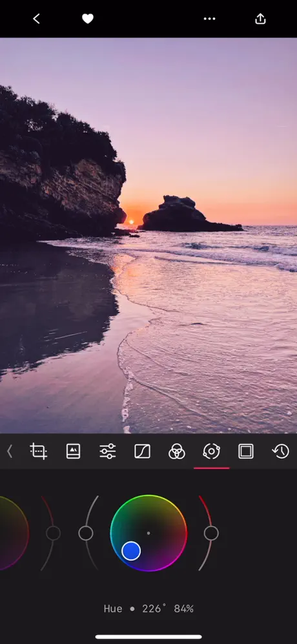
Task: Select the Curves tool icon
Action: tap(142, 452)
